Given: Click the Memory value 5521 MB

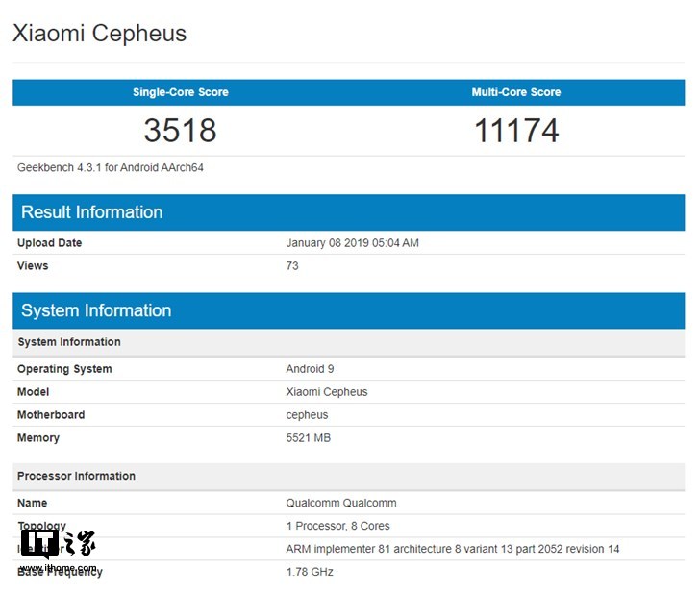Looking at the screenshot, I should (x=309, y=438).
